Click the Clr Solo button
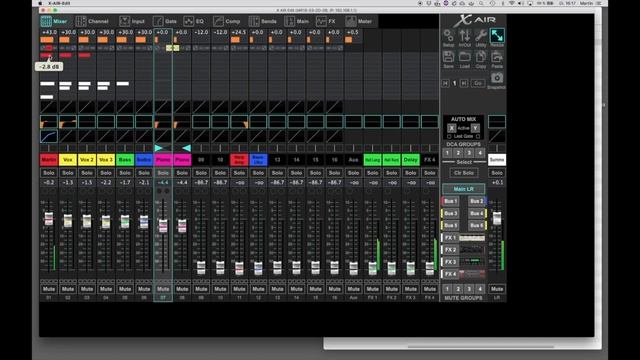 click(464, 173)
